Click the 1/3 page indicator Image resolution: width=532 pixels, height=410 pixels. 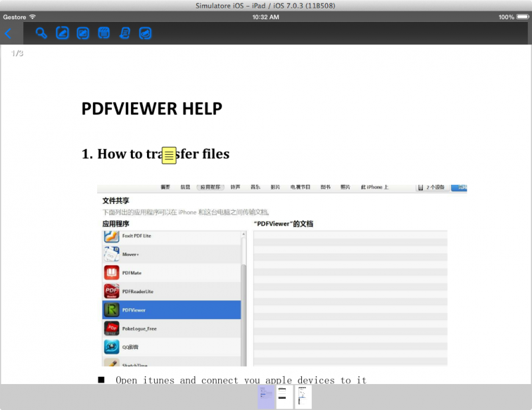[17, 53]
